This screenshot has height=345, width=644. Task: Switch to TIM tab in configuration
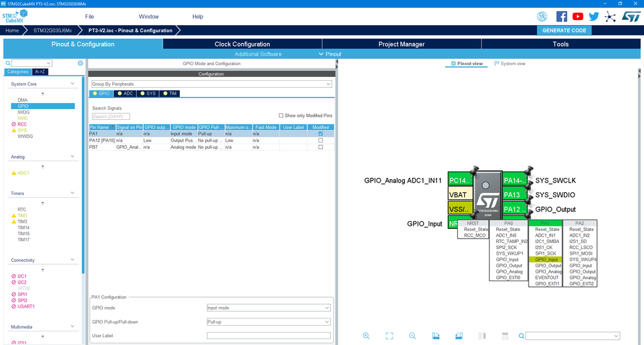[x=170, y=94]
